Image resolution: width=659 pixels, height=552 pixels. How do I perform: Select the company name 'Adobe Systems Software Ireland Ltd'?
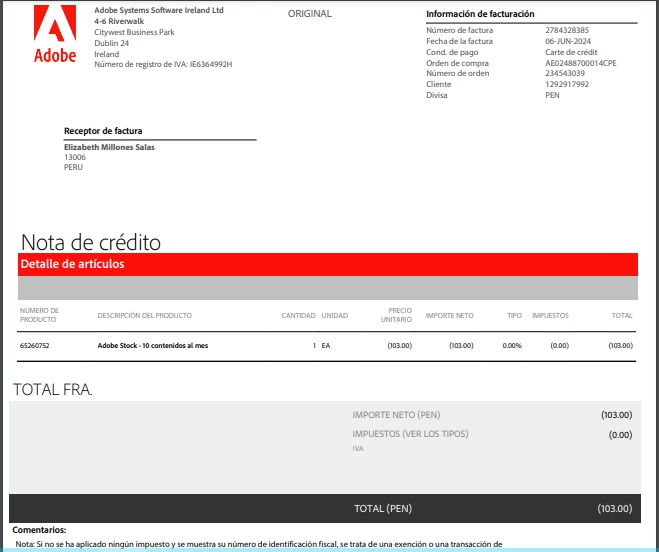point(159,10)
